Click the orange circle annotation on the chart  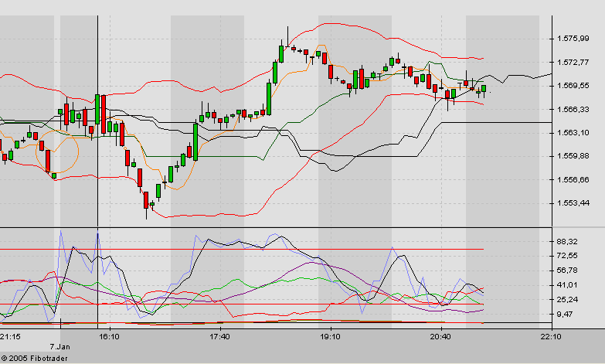pyautogui.click(x=57, y=151)
